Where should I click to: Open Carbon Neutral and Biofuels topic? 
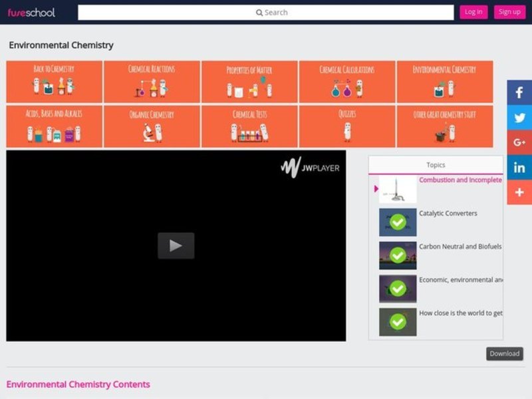pos(460,247)
